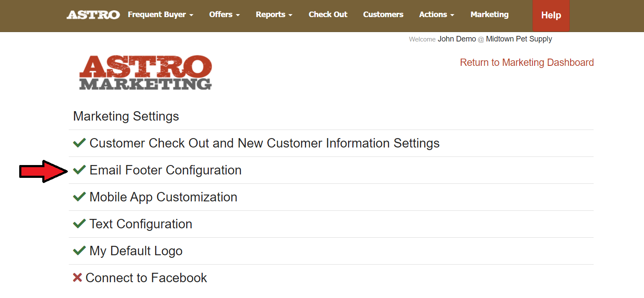
Task: Open Email Footer Configuration settings
Action: pos(165,170)
